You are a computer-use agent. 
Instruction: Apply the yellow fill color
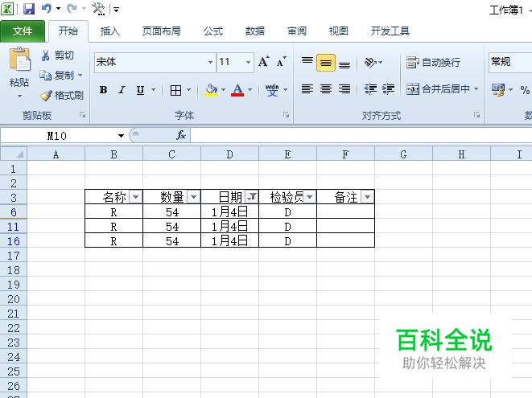[x=211, y=90]
